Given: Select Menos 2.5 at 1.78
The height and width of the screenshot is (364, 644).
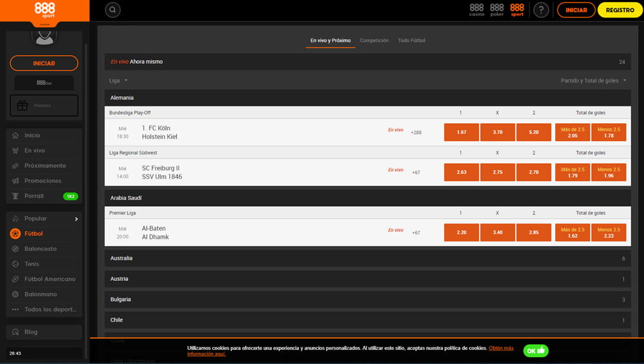Looking at the screenshot, I should click(x=609, y=132).
